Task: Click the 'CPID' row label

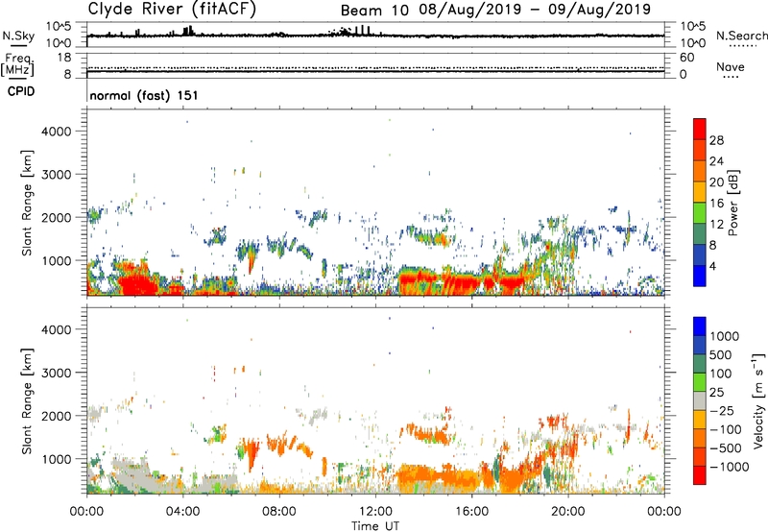Action: (21, 91)
